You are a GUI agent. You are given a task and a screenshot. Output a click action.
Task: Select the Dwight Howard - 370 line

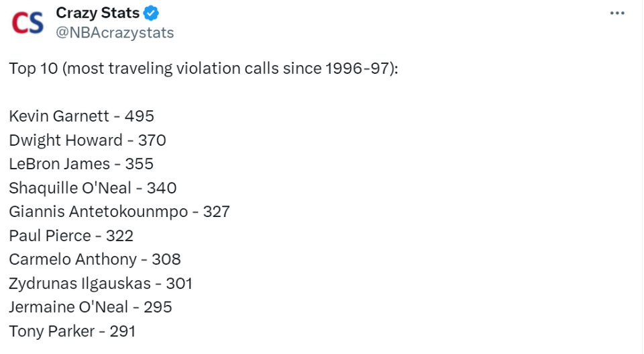coord(87,140)
